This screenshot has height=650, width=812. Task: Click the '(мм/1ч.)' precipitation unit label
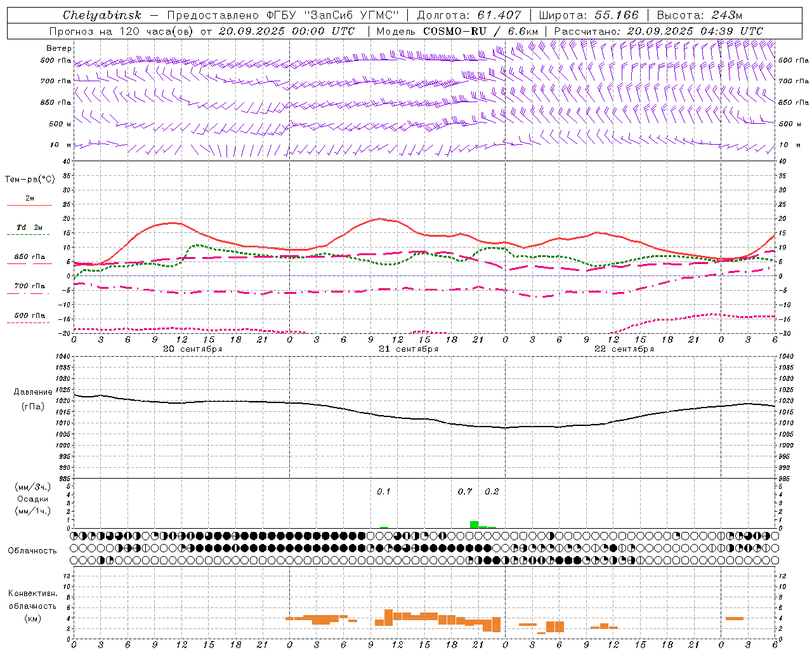pyautogui.click(x=32, y=511)
